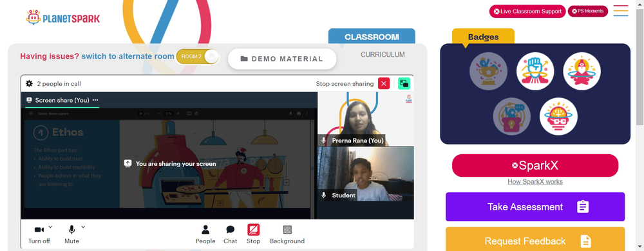The image size is (644, 251).
Task: Click the green layout switch icon
Action: point(404,83)
